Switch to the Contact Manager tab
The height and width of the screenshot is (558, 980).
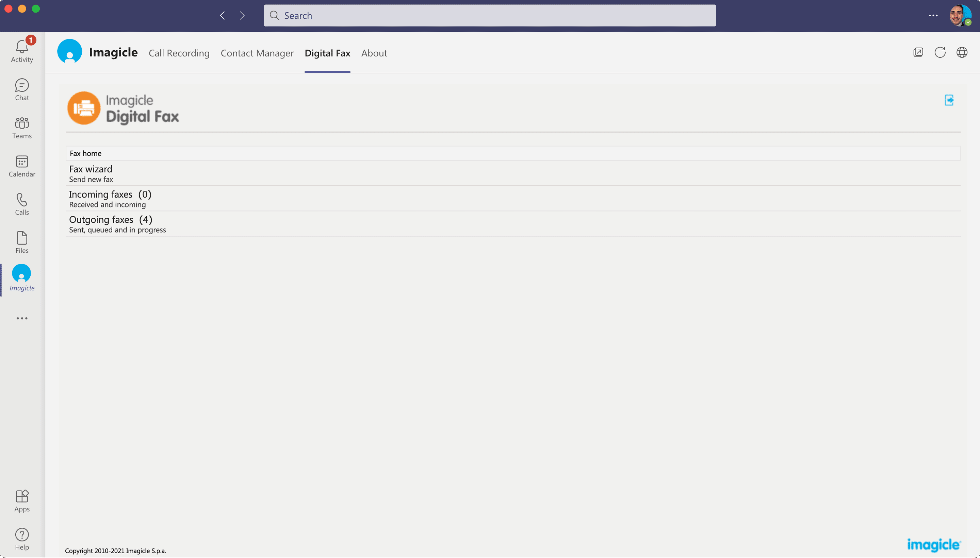(x=257, y=53)
